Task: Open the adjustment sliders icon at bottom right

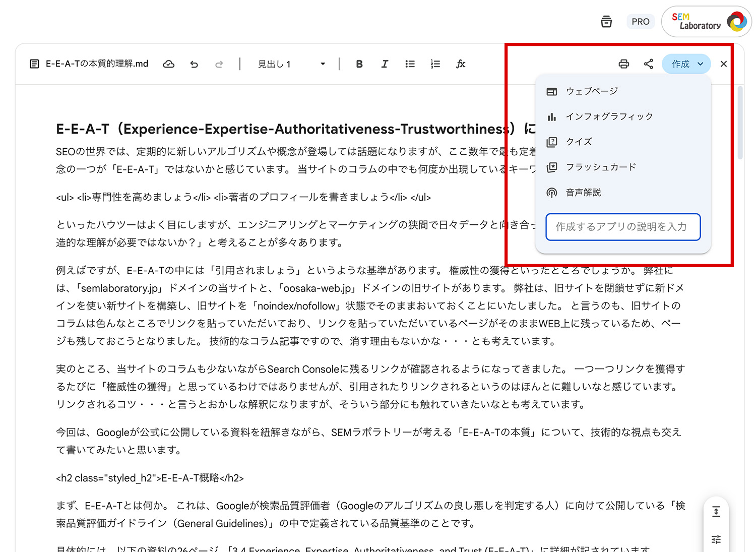Action: 716,539
